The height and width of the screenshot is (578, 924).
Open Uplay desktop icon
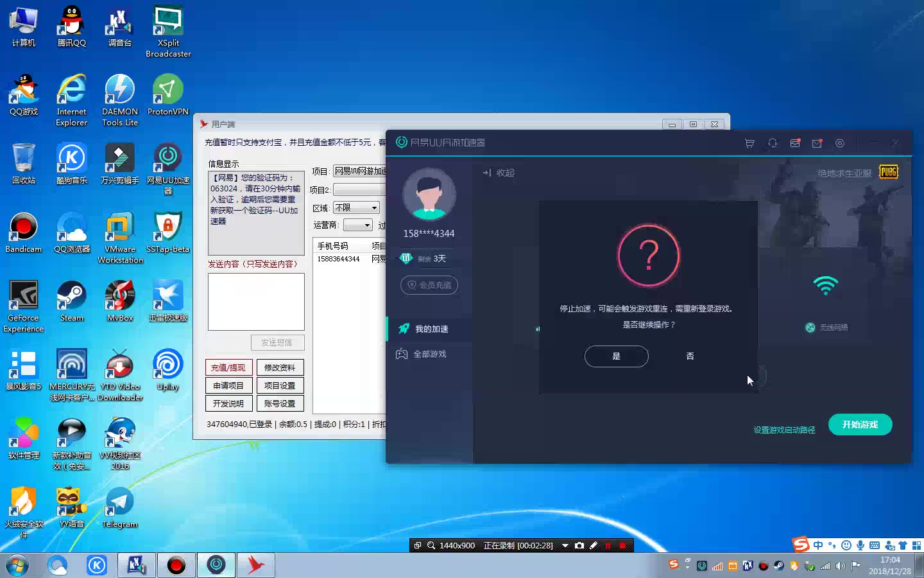click(168, 370)
